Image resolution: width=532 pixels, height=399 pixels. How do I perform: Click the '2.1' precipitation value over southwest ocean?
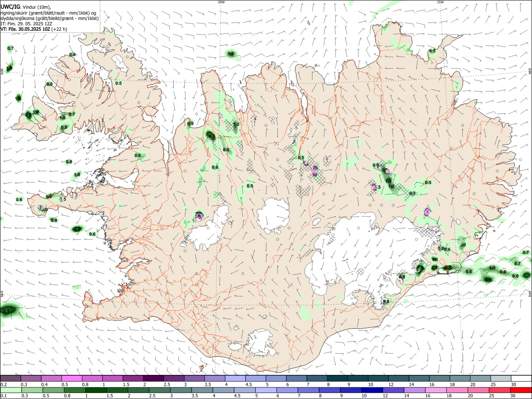(6, 311)
